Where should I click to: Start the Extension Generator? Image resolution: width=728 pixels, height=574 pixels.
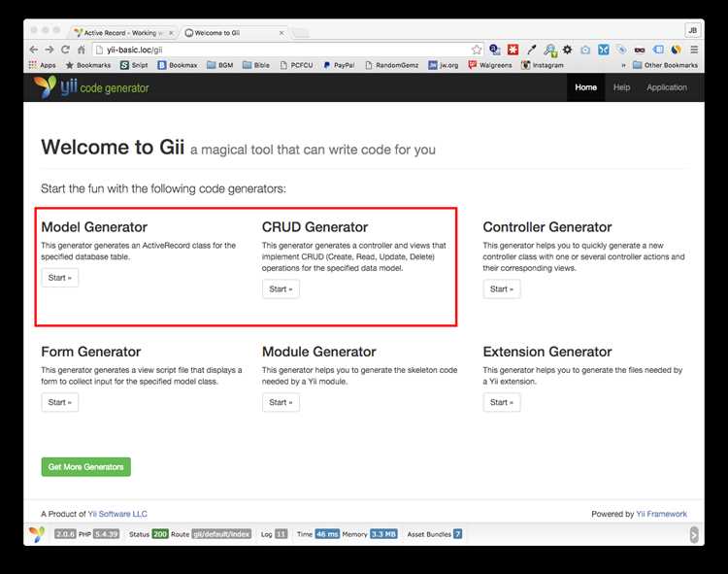tap(502, 402)
